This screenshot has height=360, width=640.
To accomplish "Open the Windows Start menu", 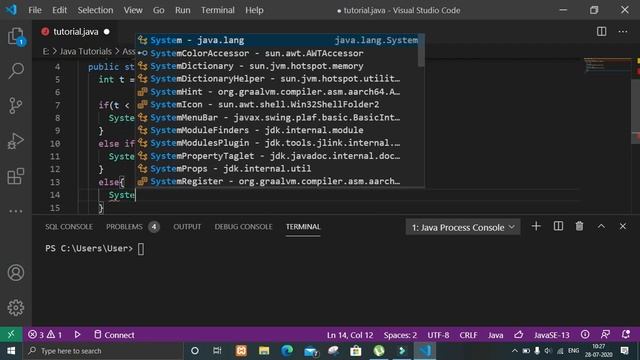I will [11, 351].
